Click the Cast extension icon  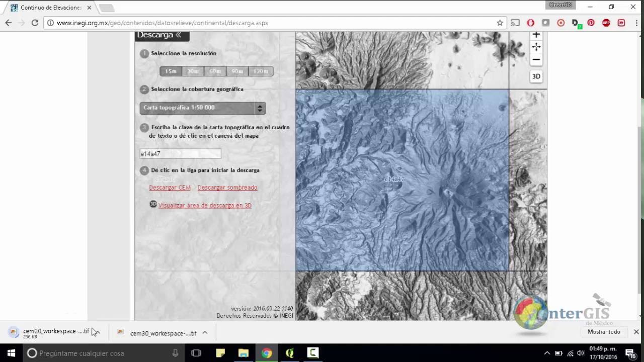click(515, 23)
